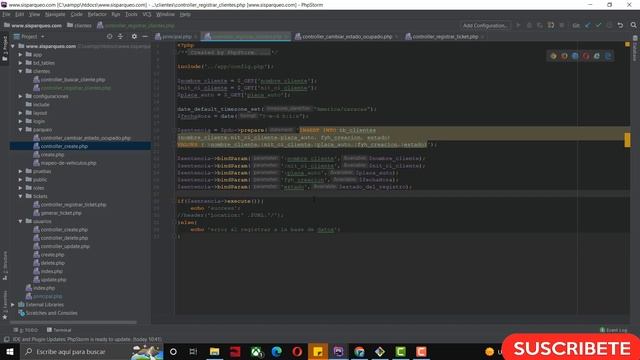Switch to principal.php editor tab
This screenshot has height=360, width=640.
tap(176, 36)
